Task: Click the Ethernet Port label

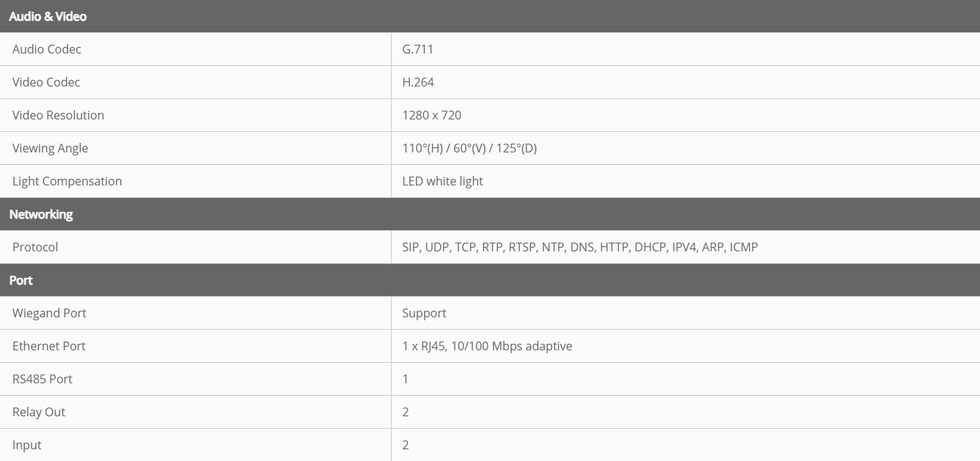Action: [49, 346]
